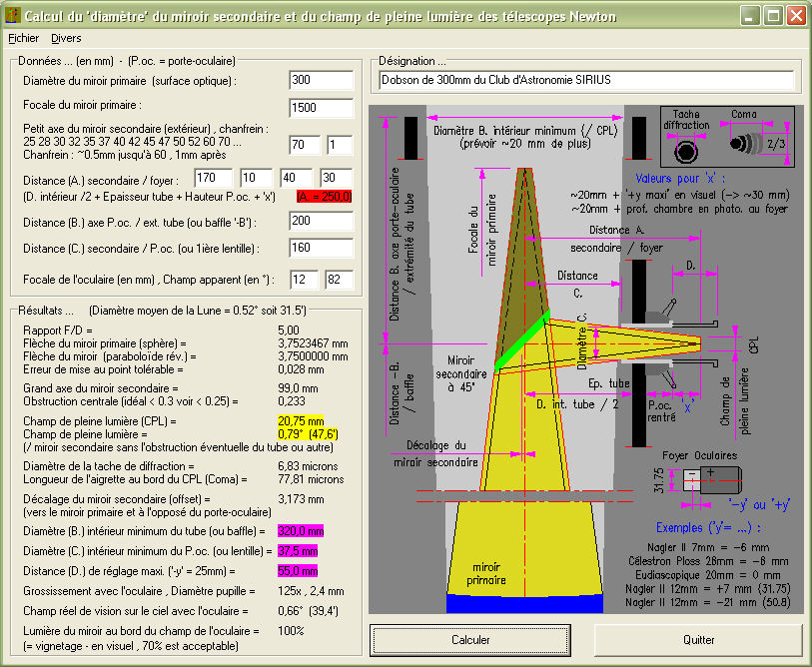Click P.oc. height field showing 40
Viewport: 812px width, 667px height.
tap(297, 178)
